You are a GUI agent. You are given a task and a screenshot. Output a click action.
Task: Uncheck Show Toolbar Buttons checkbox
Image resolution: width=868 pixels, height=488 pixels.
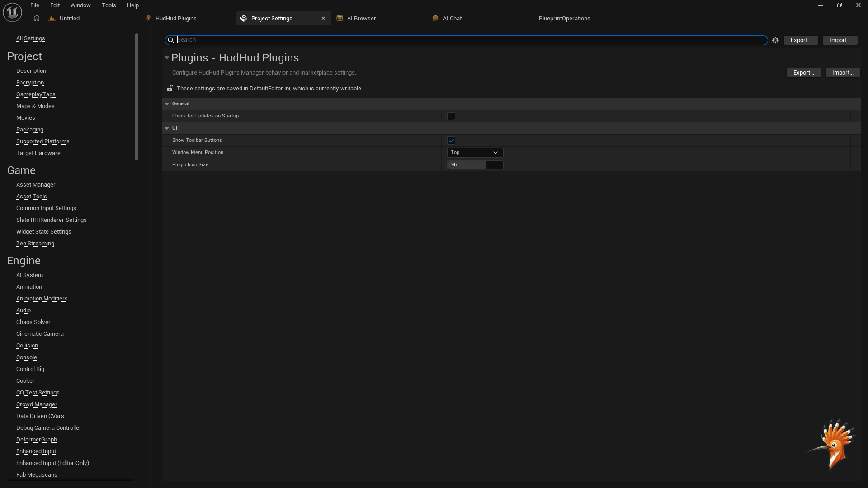[x=451, y=141]
